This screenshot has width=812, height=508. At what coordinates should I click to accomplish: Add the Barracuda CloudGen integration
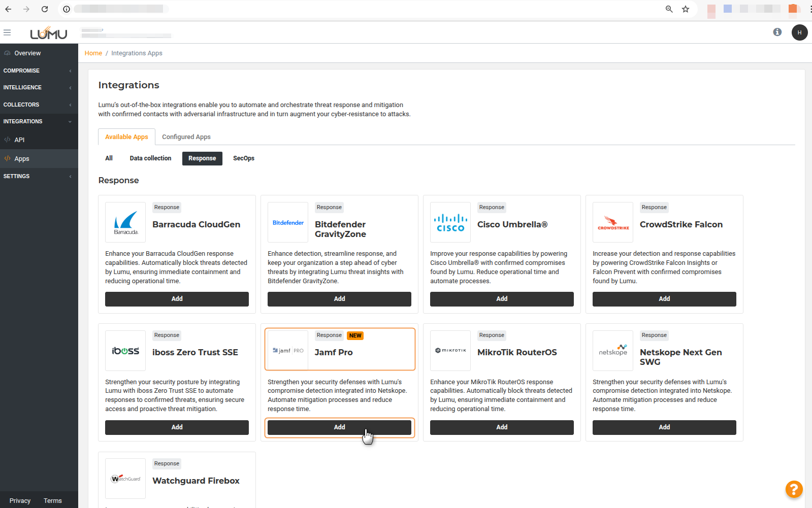(x=177, y=299)
